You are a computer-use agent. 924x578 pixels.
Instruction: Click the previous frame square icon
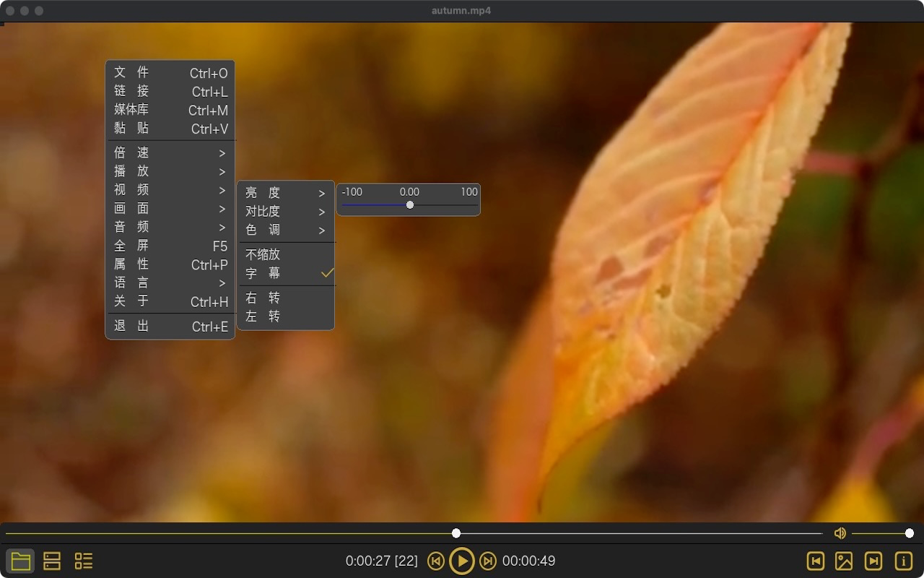pos(816,561)
